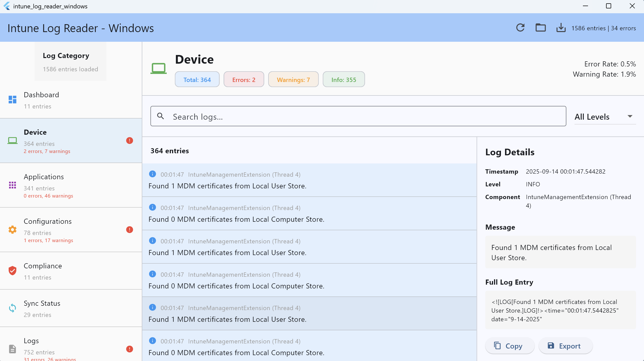The width and height of the screenshot is (644, 361).
Task: Click the cyan Sync Status arrows icon
Action: 12,308
